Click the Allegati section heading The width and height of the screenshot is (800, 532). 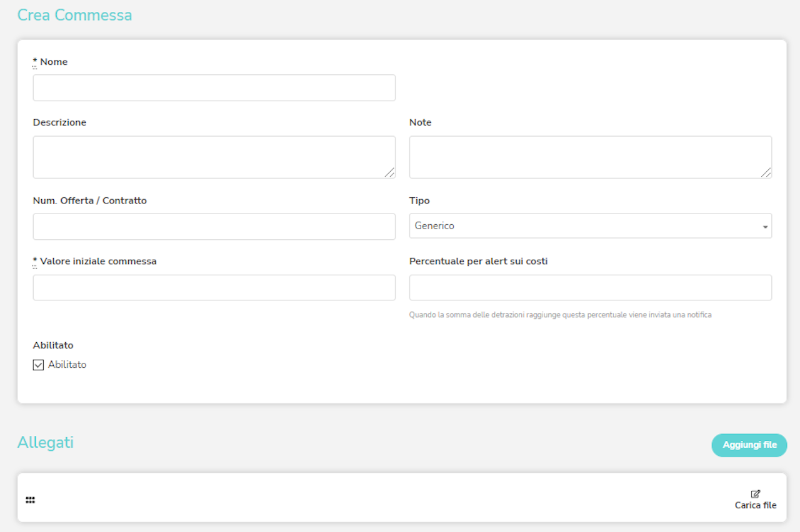coord(45,443)
